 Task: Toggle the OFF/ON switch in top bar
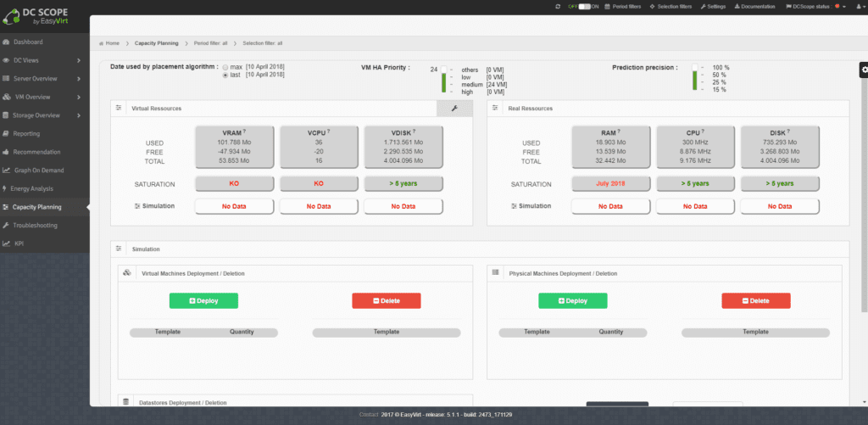(585, 7)
